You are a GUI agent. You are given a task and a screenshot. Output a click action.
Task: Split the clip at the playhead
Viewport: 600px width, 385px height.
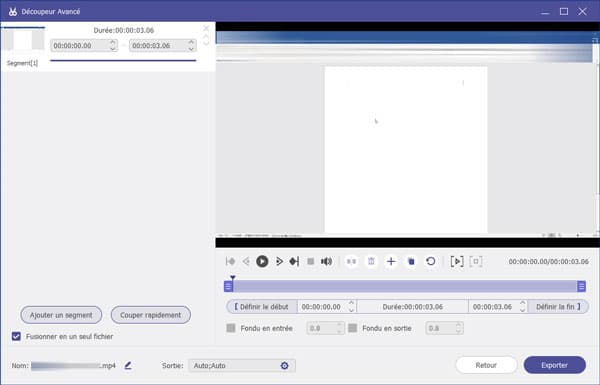[351, 261]
